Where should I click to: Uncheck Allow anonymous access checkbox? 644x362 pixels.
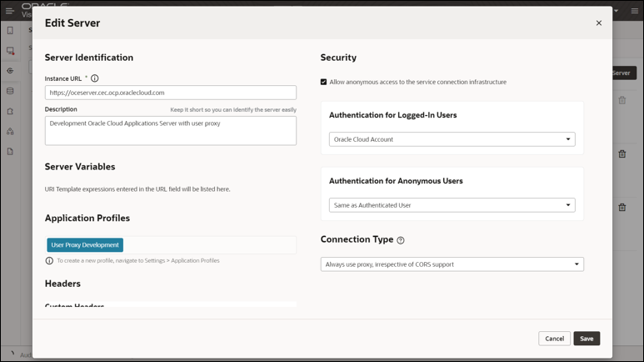pyautogui.click(x=323, y=82)
